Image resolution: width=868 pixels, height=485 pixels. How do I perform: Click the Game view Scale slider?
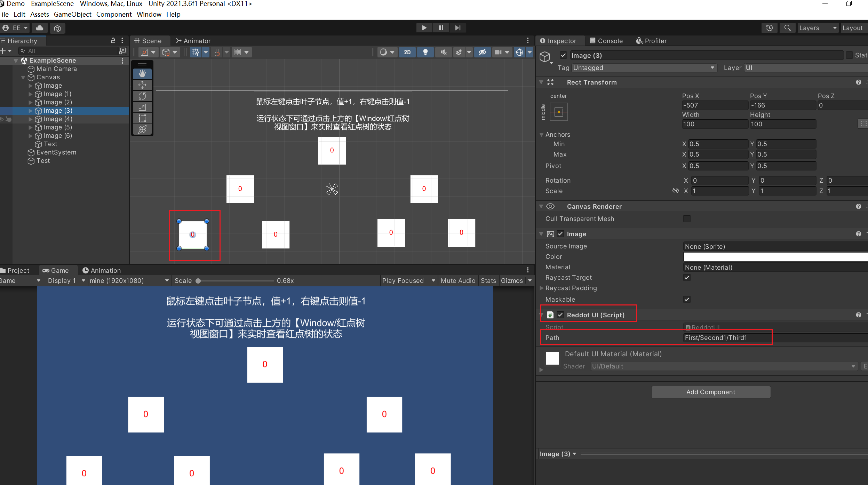pyautogui.click(x=235, y=281)
